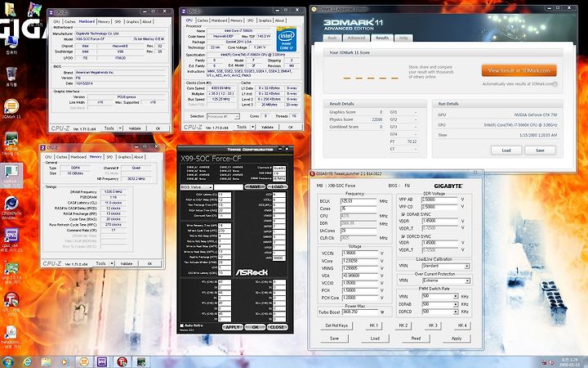The height and width of the screenshot is (368, 588).
Task: Open the Computer desktop icon
Action: [x=11, y=44]
